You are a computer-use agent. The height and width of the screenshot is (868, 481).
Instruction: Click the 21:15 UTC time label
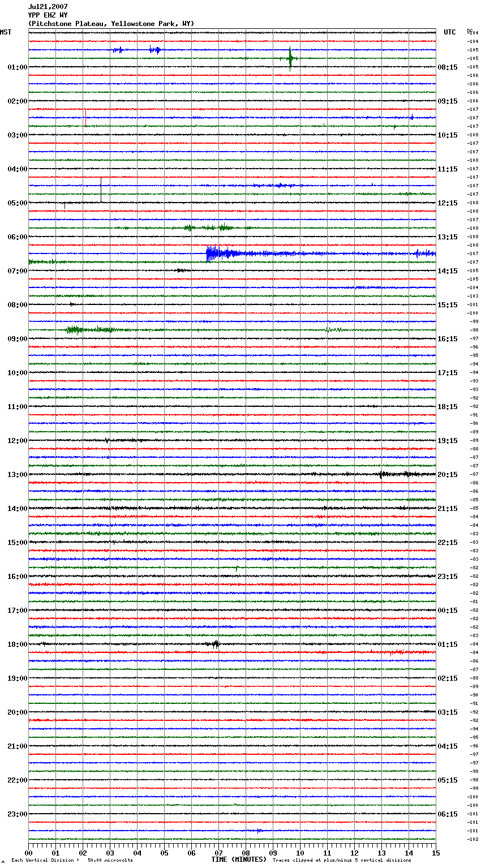pos(448,509)
